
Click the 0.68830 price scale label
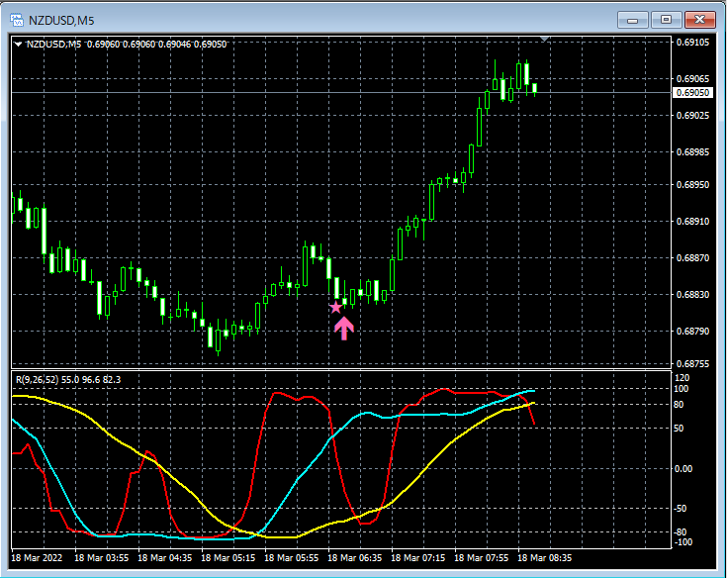tap(692, 294)
